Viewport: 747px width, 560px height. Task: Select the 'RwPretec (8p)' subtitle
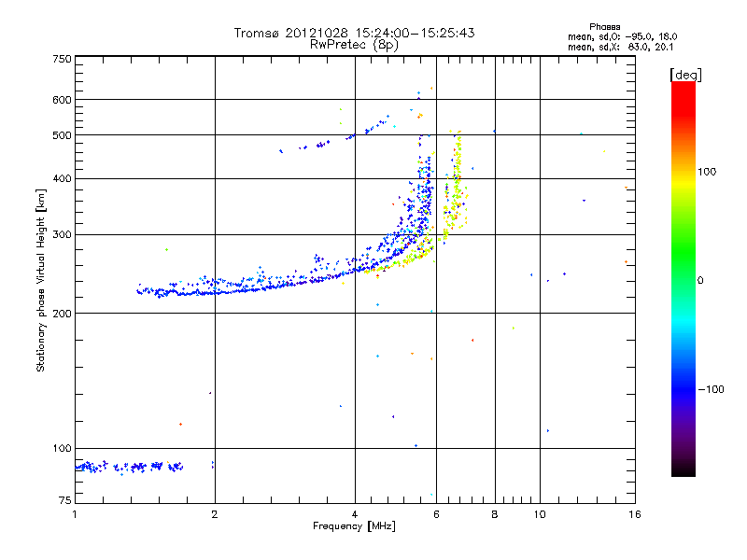click(354, 45)
